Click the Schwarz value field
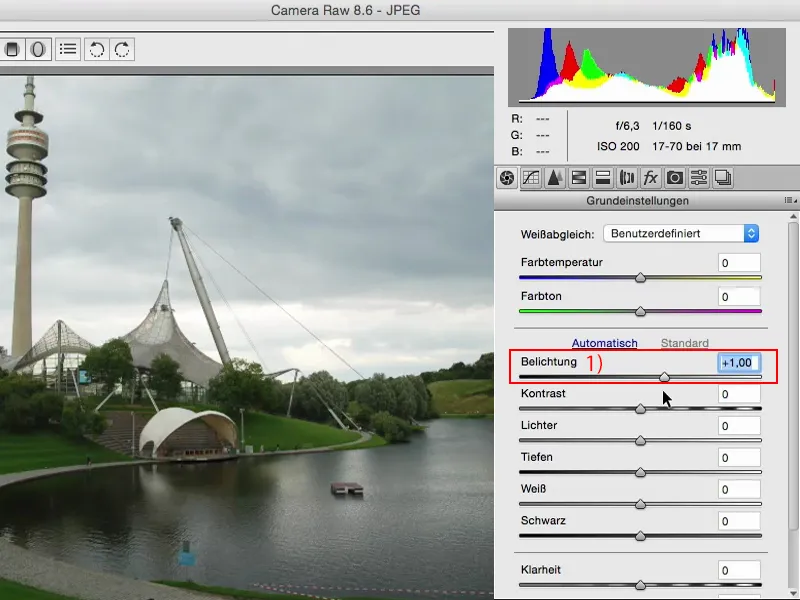Screen dimensions: 800x600 click(739, 521)
